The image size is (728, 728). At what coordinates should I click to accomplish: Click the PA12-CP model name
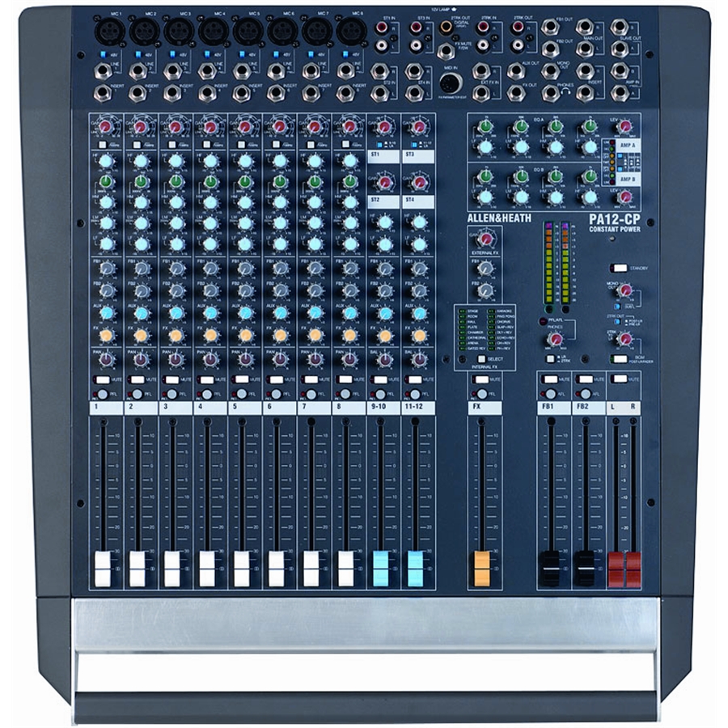coord(614,218)
